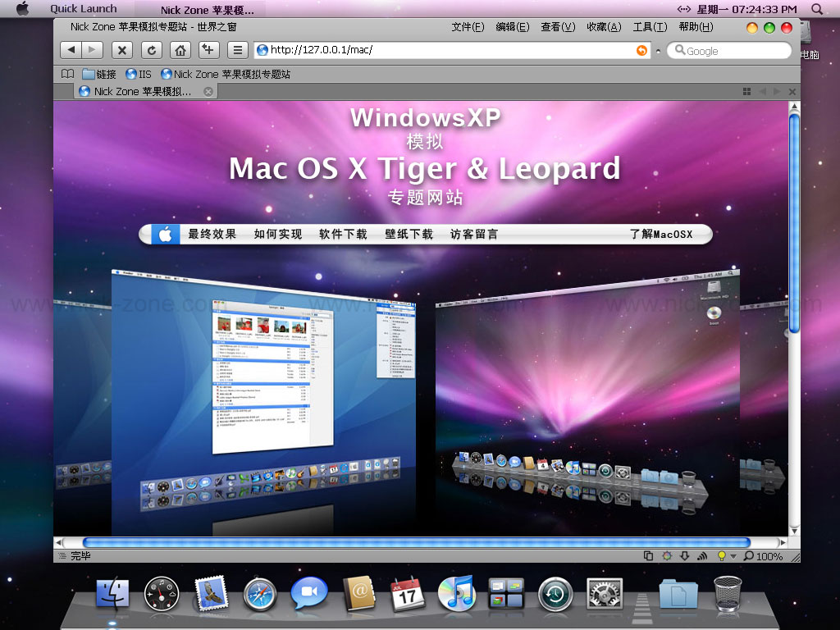Viewport: 840px width, 630px height.
Task: Click the scroll left arrow
Action: [x=58, y=542]
